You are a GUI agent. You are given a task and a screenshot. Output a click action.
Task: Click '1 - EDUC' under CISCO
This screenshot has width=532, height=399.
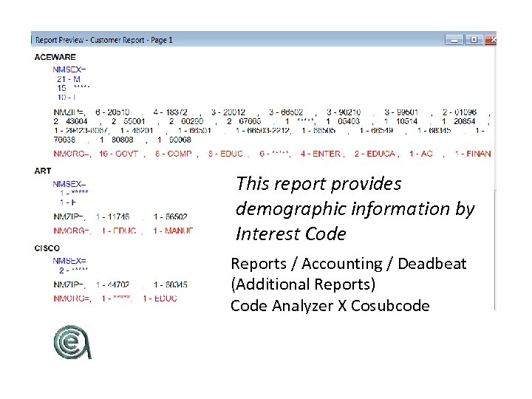tap(160, 299)
